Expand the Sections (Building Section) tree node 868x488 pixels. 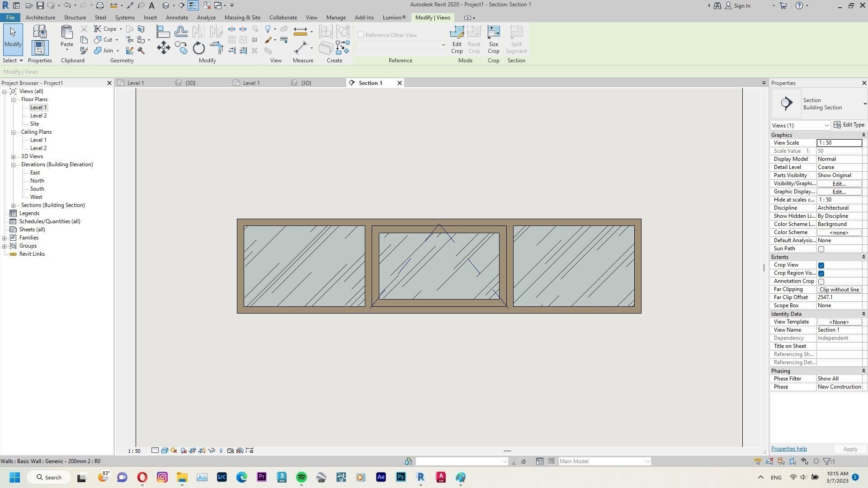point(14,205)
